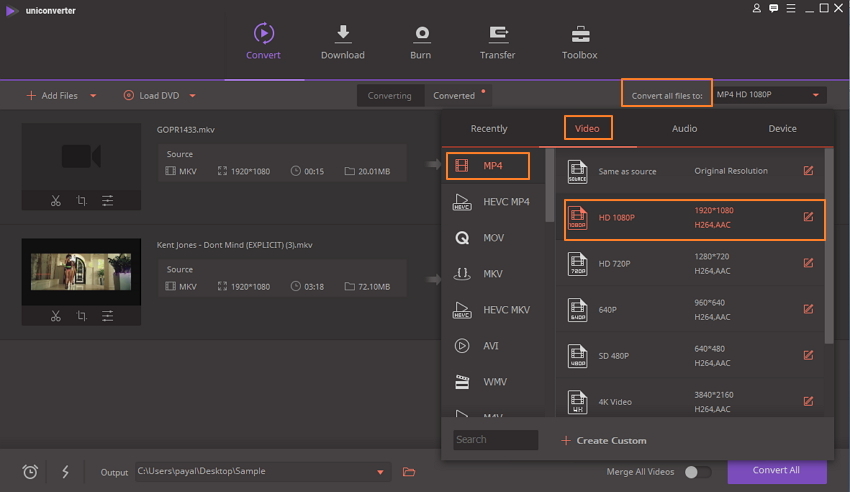
Task: Click Add Files button
Action: point(53,96)
